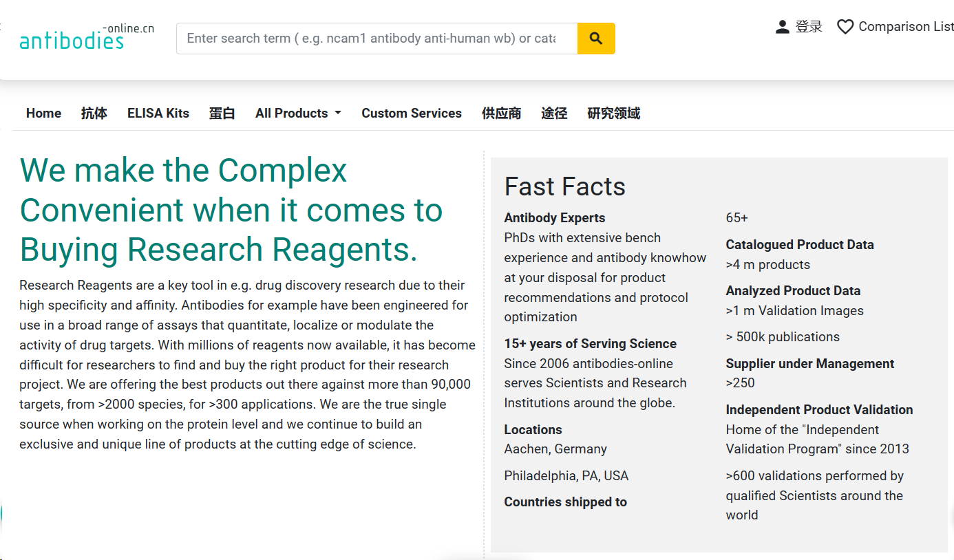Select ELISA Kits in navigation
Image resolution: width=954 pixels, height=560 pixels.
coord(158,114)
